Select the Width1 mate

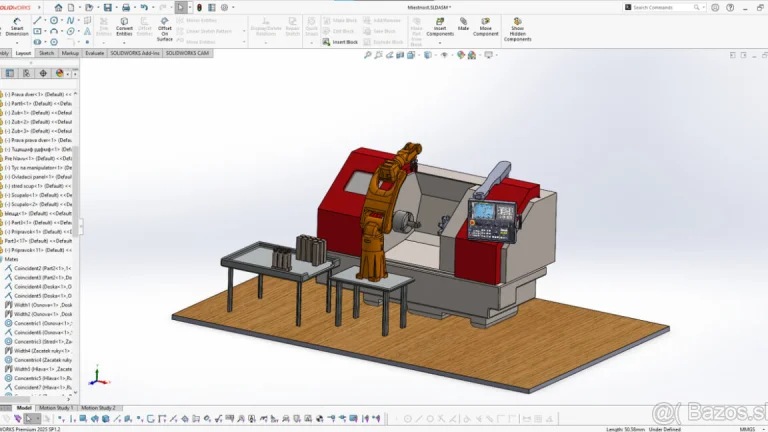click(x=38, y=305)
